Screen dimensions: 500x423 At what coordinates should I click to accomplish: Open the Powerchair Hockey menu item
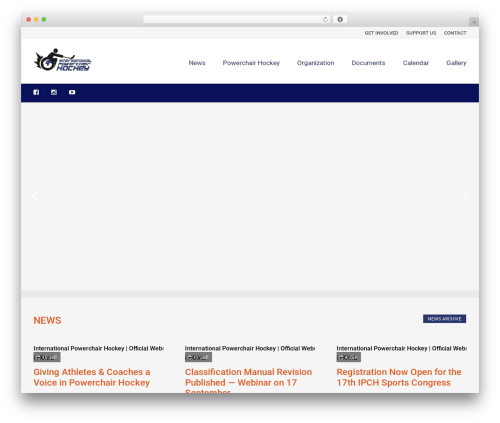tap(251, 63)
